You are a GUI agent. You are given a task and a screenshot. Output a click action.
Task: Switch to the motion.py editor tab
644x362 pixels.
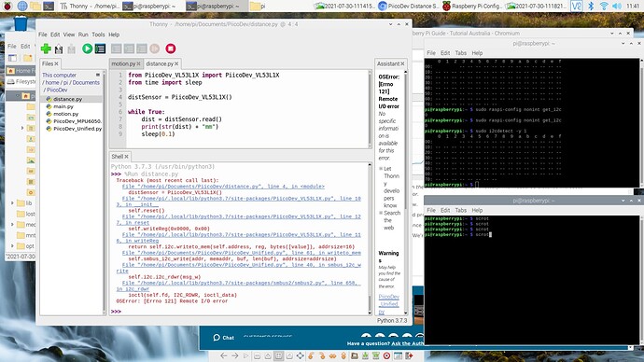point(123,63)
